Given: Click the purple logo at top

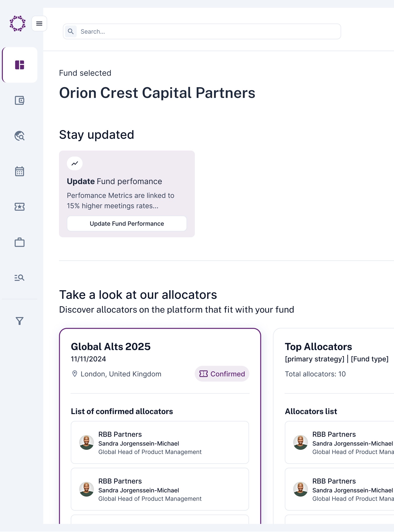Looking at the screenshot, I should click(x=18, y=24).
